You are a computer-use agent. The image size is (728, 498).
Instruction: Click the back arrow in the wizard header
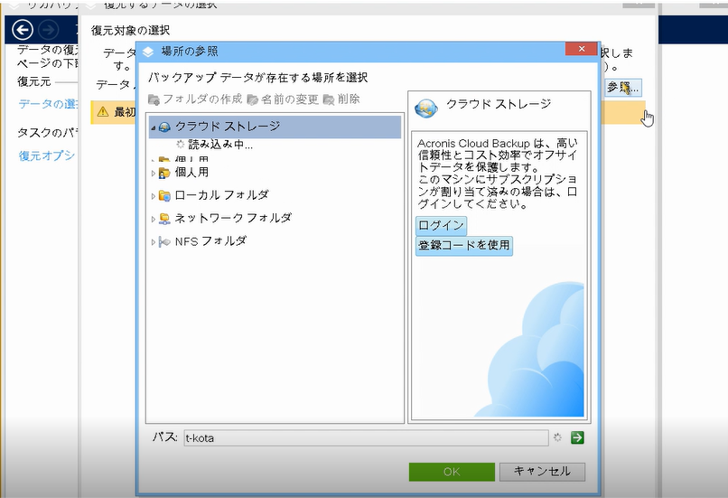[23, 30]
